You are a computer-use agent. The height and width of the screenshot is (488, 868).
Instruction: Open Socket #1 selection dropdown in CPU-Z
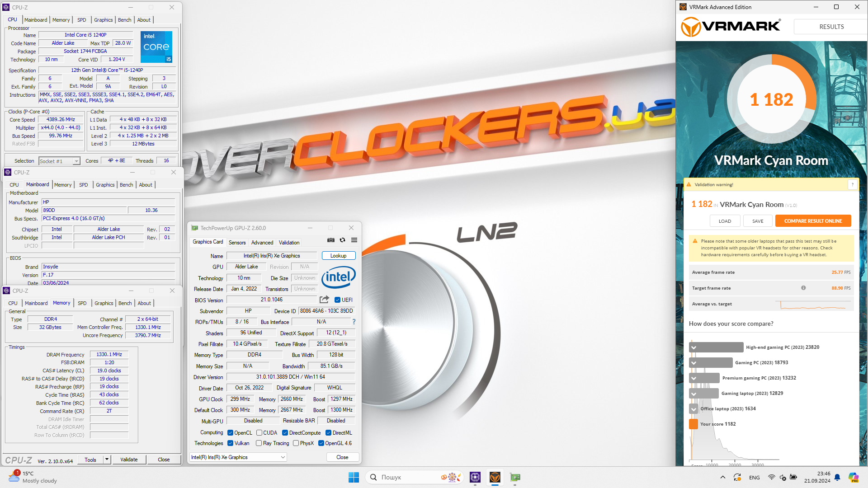pos(59,161)
